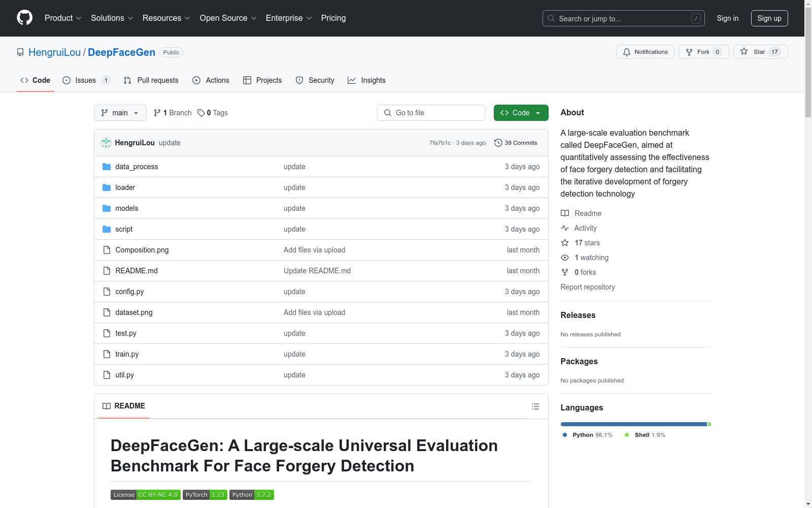Image resolution: width=812 pixels, height=508 pixels.
Task: Click commit hash 7fa7b1c
Action: click(440, 143)
